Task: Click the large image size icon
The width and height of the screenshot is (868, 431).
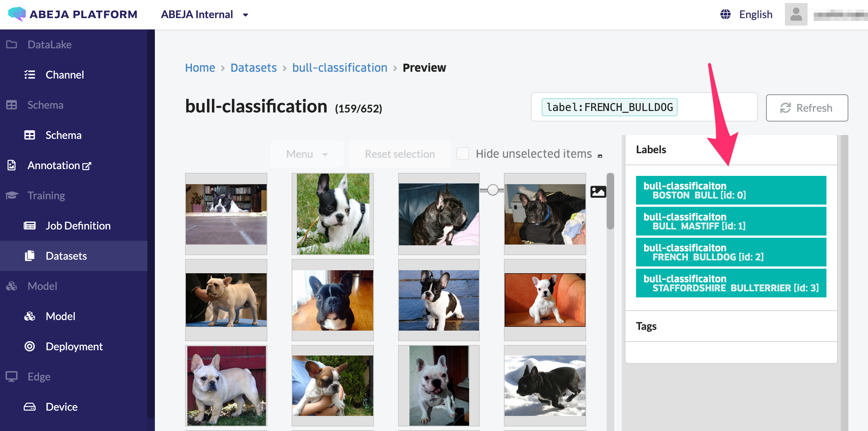Action: tap(598, 192)
